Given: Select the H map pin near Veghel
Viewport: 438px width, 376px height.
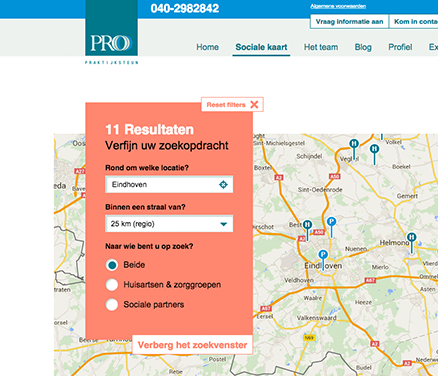Looking at the screenshot, I should click(354, 149).
